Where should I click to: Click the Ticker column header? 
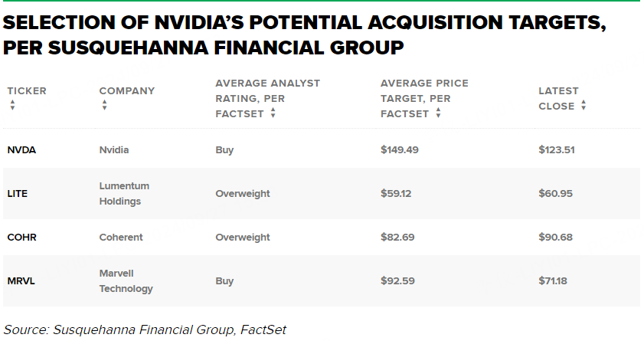27,91
